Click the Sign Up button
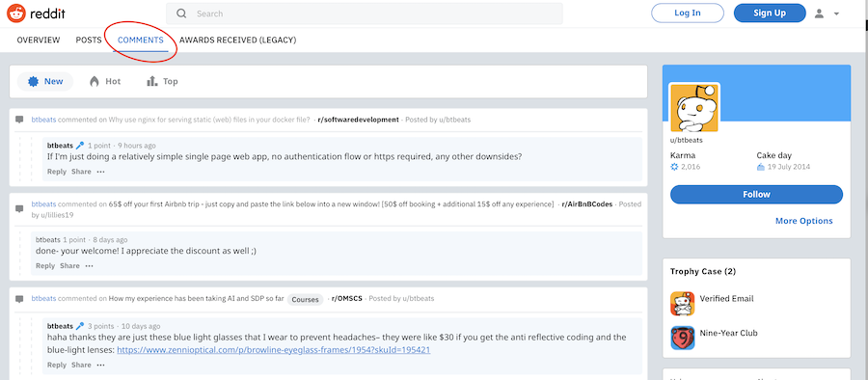The image size is (868, 380). pyautogui.click(x=770, y=14)
